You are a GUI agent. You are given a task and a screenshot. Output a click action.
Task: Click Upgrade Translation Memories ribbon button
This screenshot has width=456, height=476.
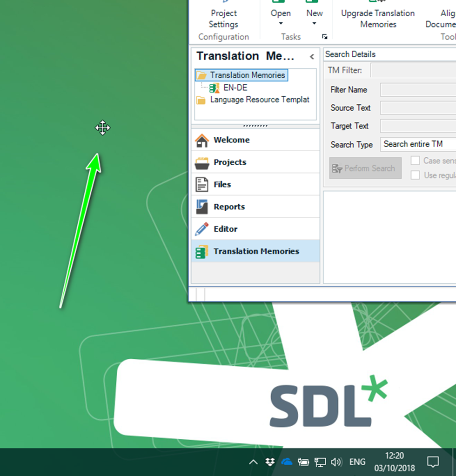(x=378, y=19)
